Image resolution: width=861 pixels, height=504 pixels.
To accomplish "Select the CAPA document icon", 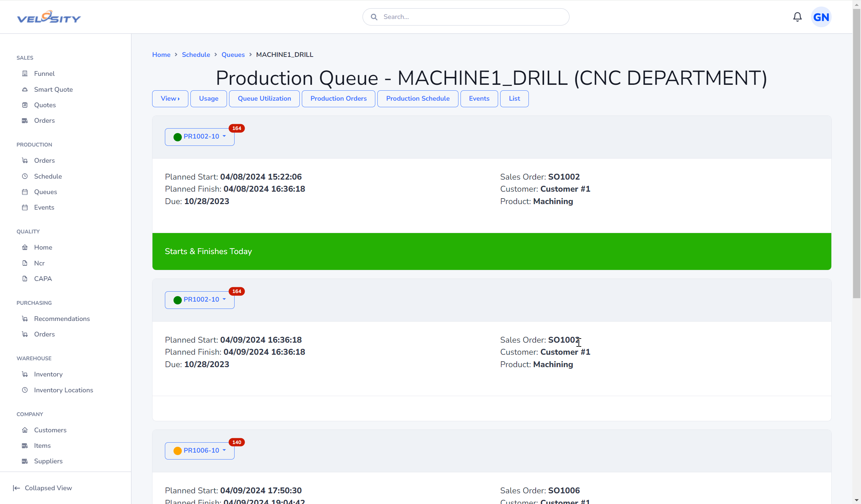I will click(x=25, y=279).
